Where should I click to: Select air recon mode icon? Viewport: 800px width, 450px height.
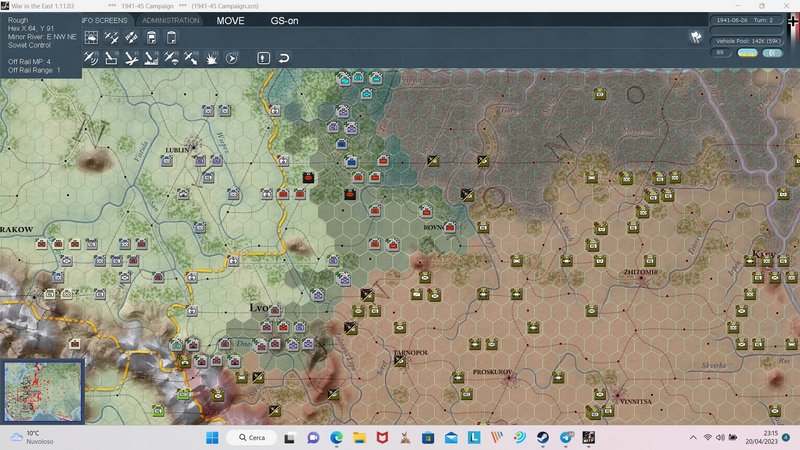pyautogui.click(x=91, y=58)
